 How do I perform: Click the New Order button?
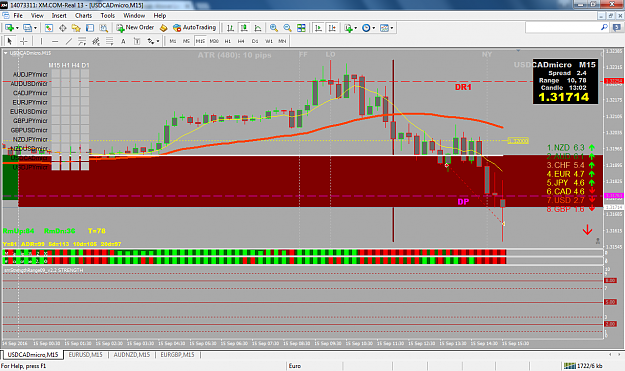[135, 27]
